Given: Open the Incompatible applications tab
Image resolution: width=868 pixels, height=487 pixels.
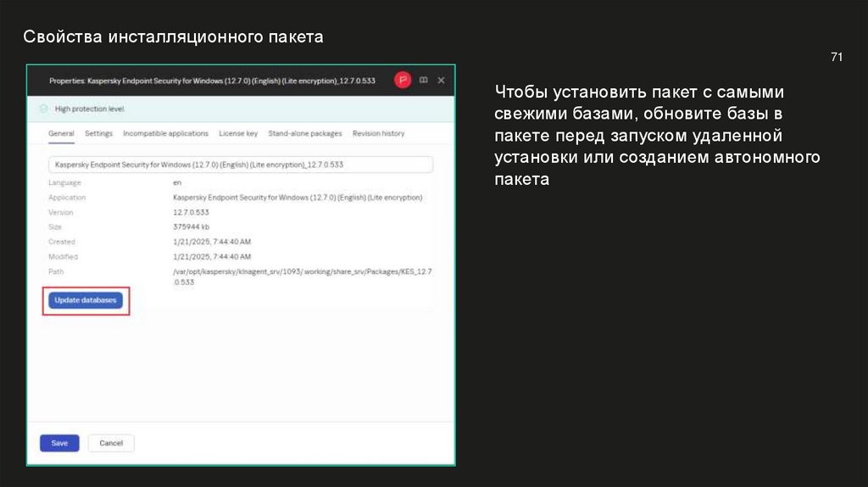Looking at the screenshot, I should 165,133.
